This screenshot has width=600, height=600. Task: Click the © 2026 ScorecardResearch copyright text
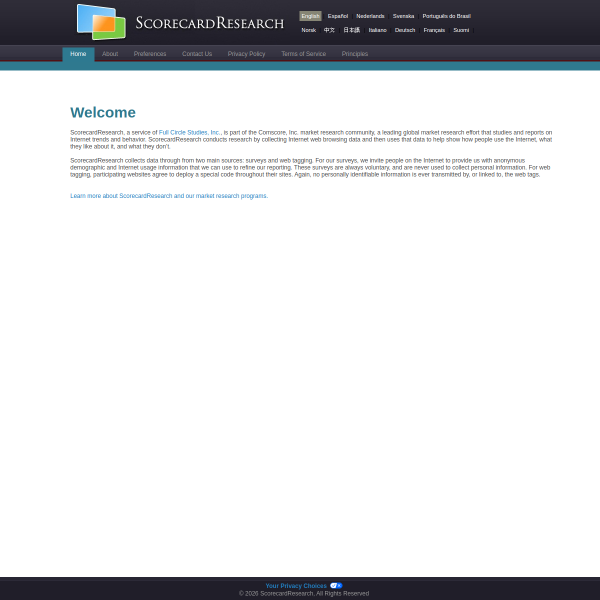pos(304,593)
